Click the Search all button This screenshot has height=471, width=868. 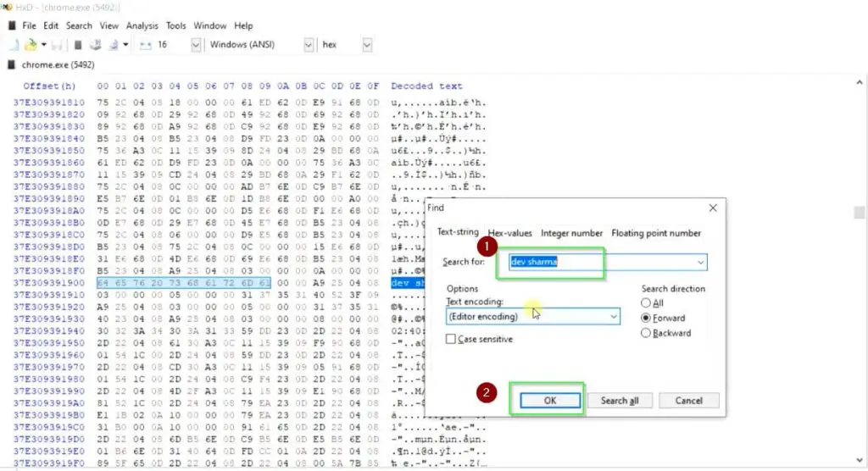[x=620, y=400]
